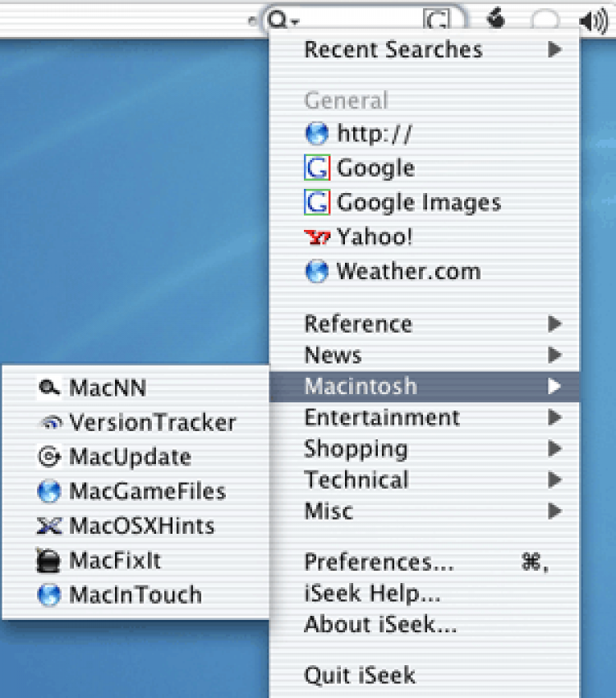
Task: Expand the Misc submenu arrow
Action: click(554, 511)
